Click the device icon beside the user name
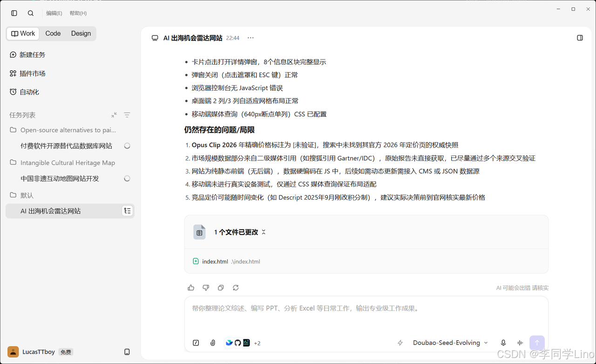This screenshot has height=364, width=596. coord(127,352)
